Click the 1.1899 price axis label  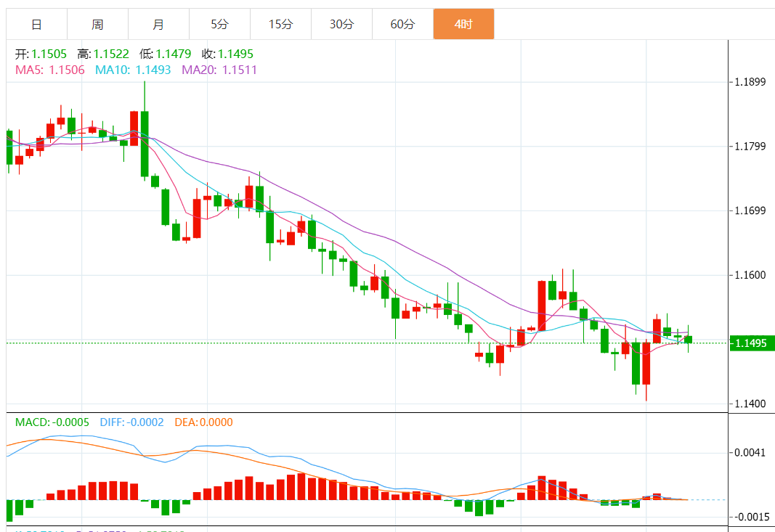click(x=750, y=82)
